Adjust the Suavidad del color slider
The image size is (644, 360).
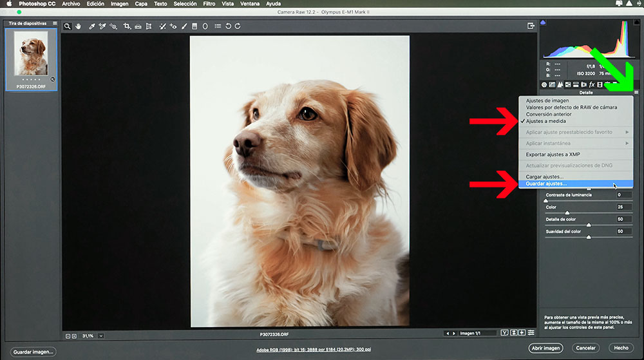589,237
